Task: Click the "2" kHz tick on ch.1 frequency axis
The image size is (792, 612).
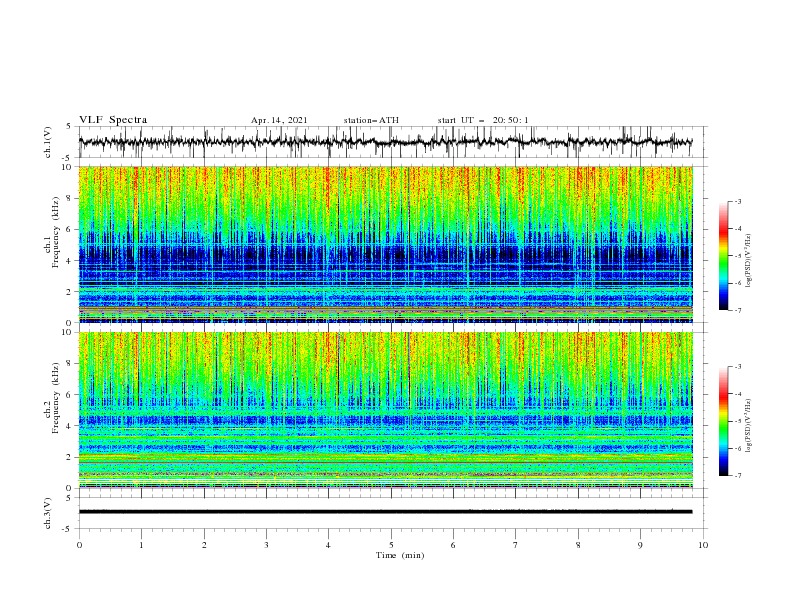Action: pyautogui.click(x=69, y=291)
